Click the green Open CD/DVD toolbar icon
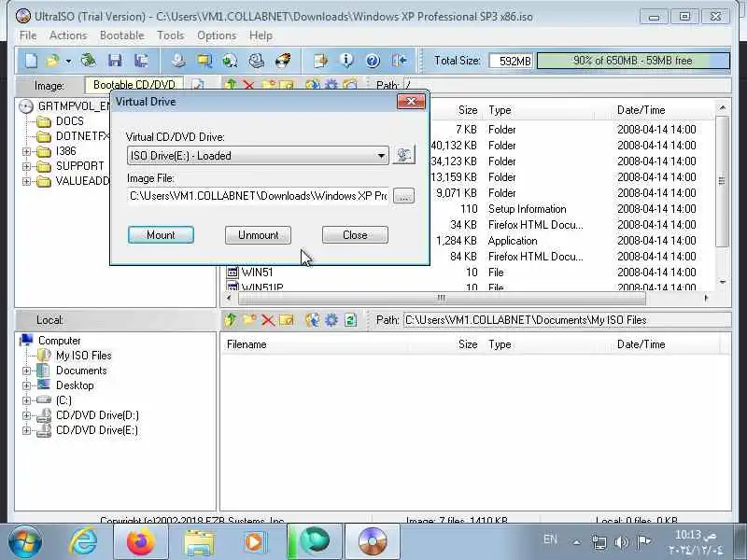This screenshot has height=560, width=747. [89, 61]
